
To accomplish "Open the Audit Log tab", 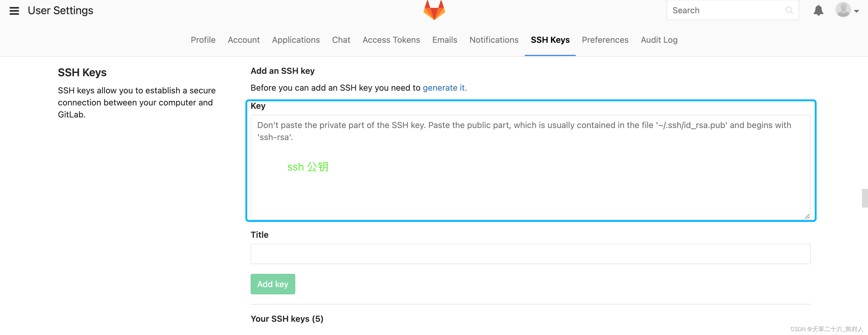I will pos(659,40).
